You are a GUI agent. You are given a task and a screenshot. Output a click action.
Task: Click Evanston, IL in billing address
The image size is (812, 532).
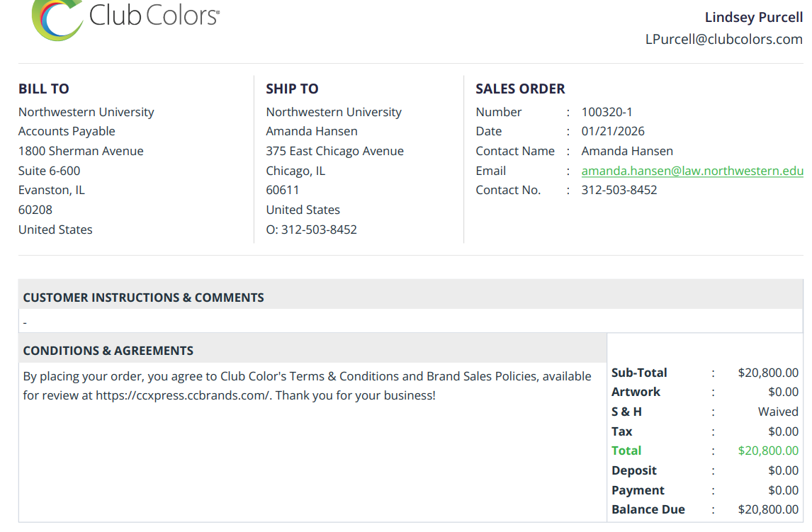[52, 190]
